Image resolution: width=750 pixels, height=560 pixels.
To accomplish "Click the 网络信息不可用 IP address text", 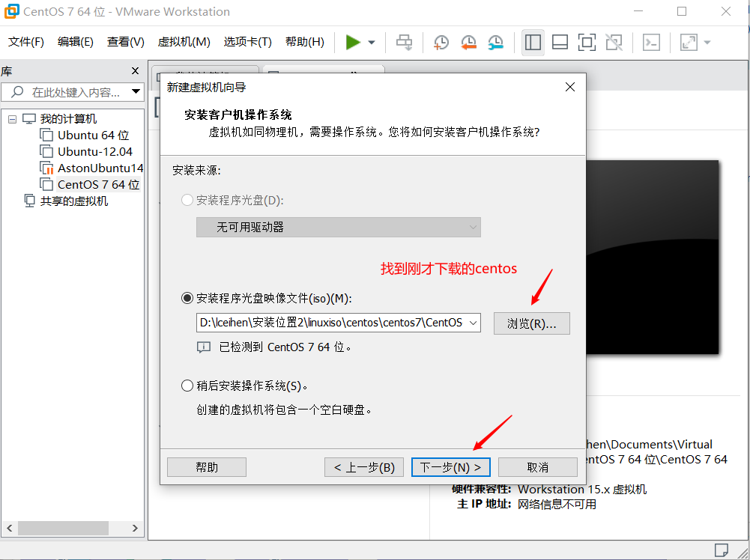I will coord(557,504).
